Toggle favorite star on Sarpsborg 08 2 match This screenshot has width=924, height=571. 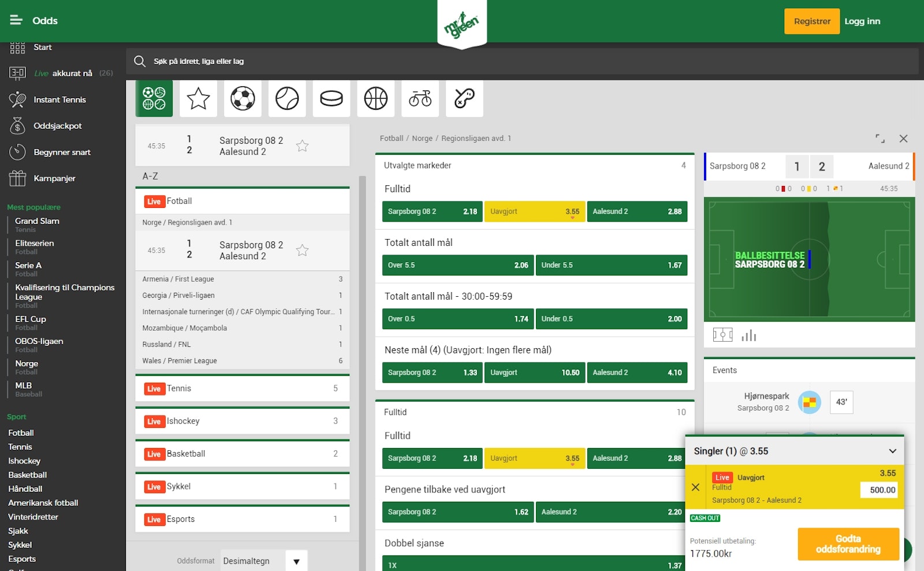point(302,146)
